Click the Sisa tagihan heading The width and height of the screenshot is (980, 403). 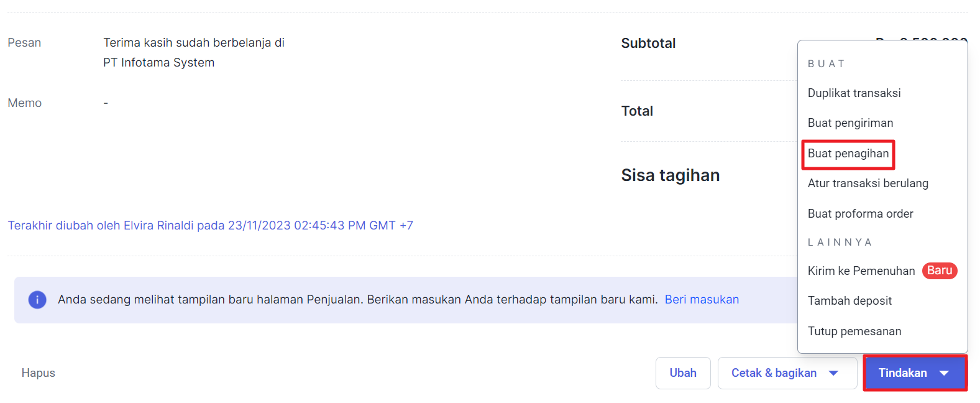[670, 175]
